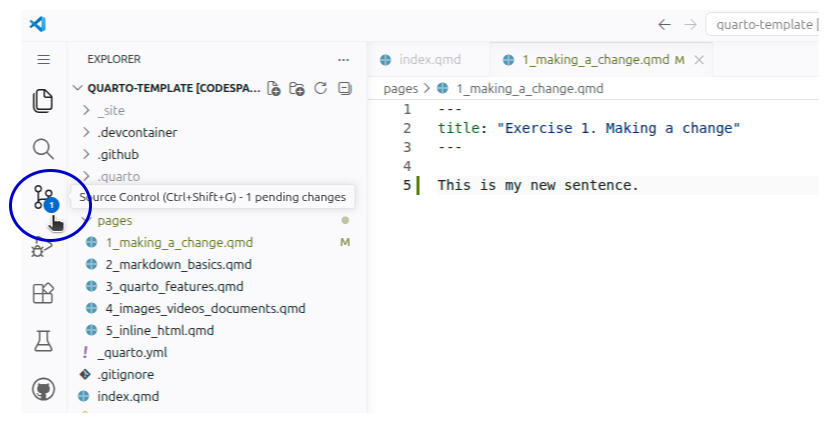Click line 5 text 'This is my new sentence.'

(538, 185)
